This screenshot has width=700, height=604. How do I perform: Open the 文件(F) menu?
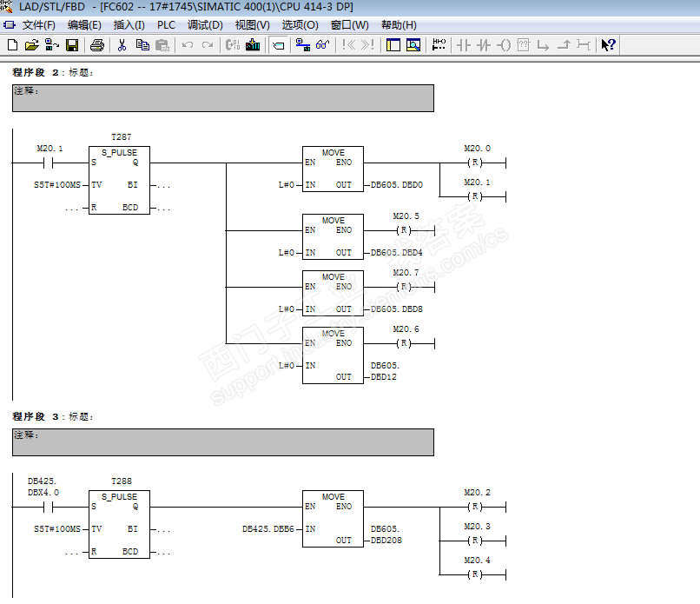point(37,25)
